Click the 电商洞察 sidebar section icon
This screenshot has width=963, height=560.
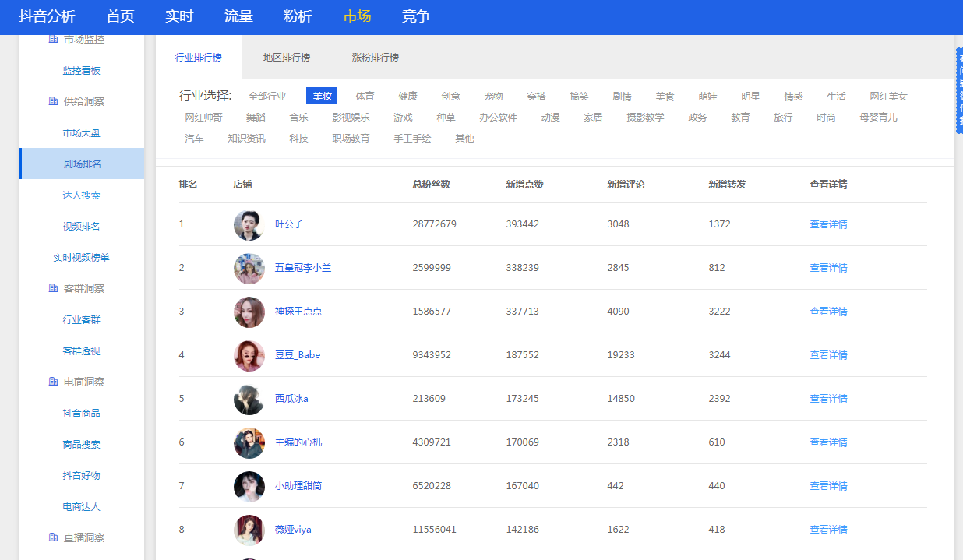click(53, 382)
